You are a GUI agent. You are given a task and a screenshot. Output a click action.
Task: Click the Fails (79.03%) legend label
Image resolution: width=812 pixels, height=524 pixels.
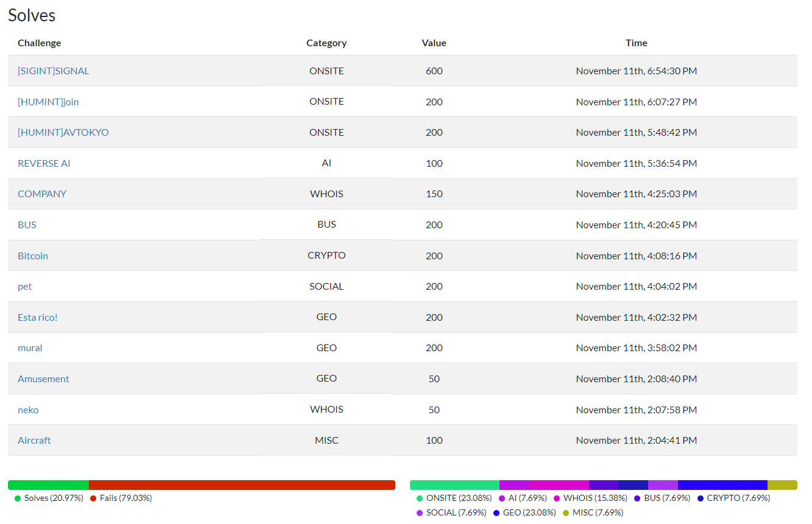(126, 498)
